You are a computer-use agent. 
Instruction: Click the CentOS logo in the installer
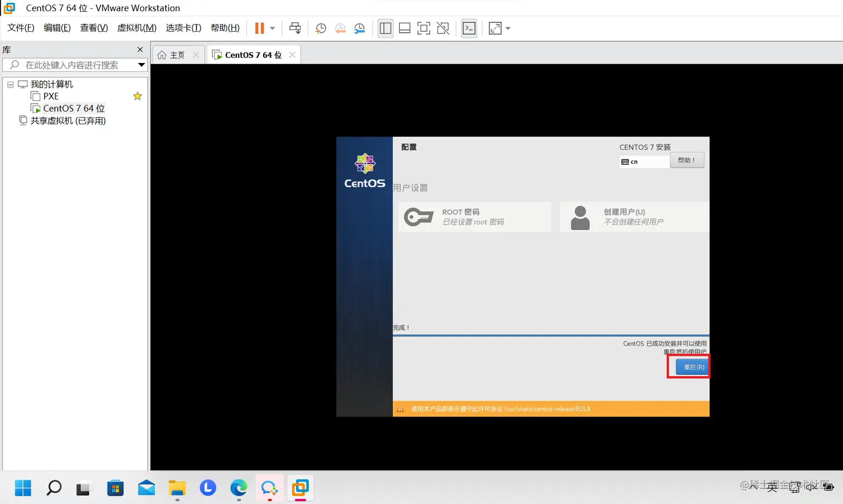[365, 171]
